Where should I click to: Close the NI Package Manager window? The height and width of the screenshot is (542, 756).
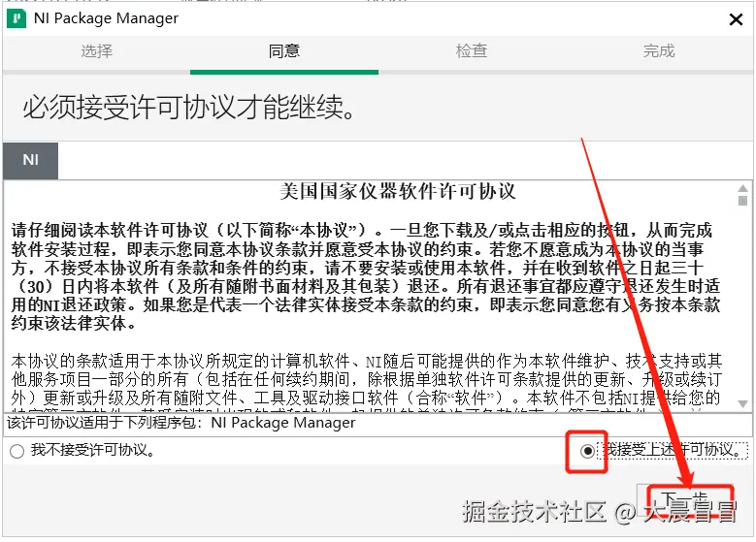pyautogui.click(x=736, y=19)
